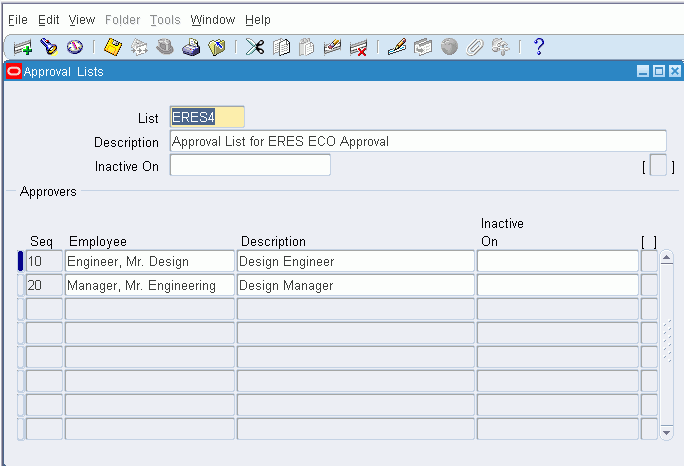Click the Next Step icon after Save
The image size is (684, 466).
coord(139,47)
